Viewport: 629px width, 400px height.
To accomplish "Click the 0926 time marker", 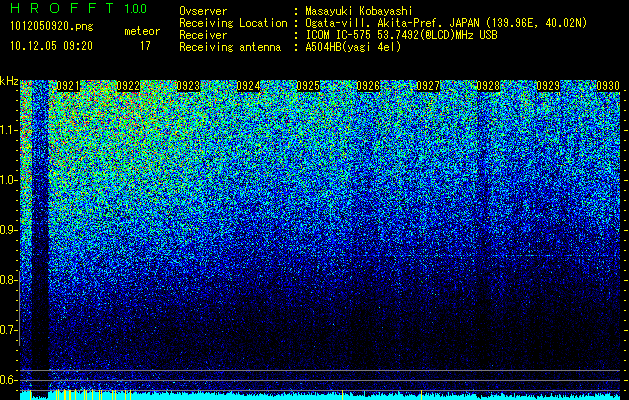I will tap(368, 86).
